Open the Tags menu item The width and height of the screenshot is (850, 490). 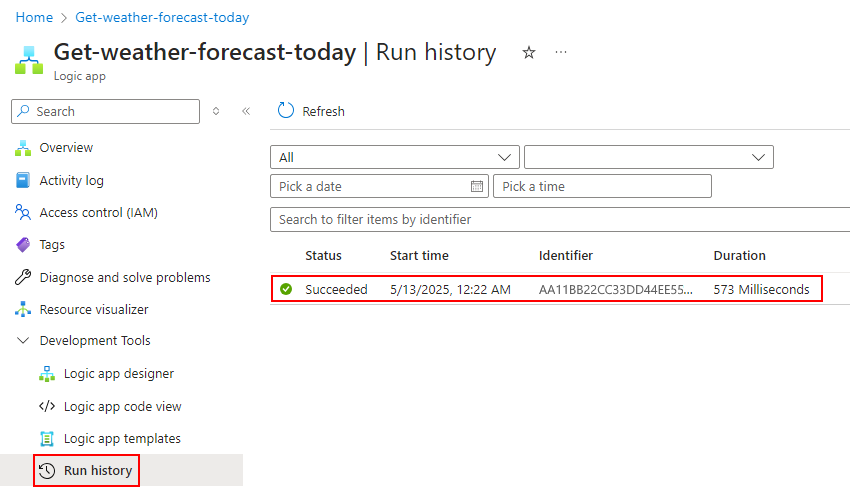coord(52,244)
